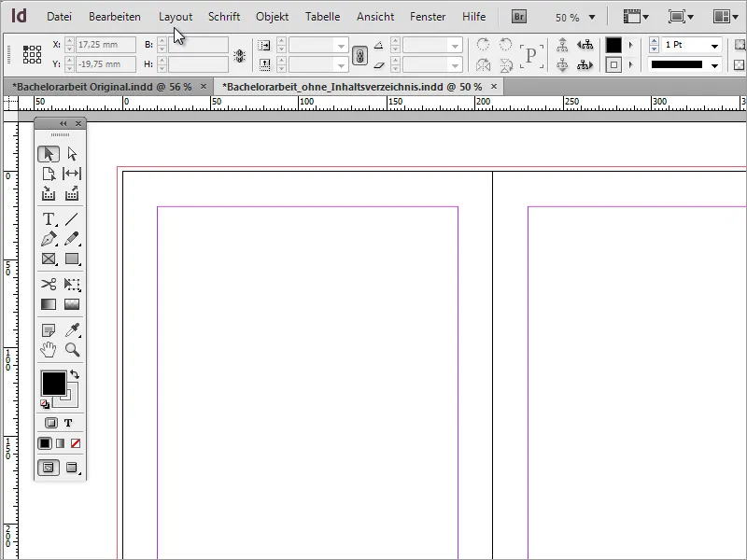Switch to Normal view mode
747x560 pixels.
click(49, 468)
